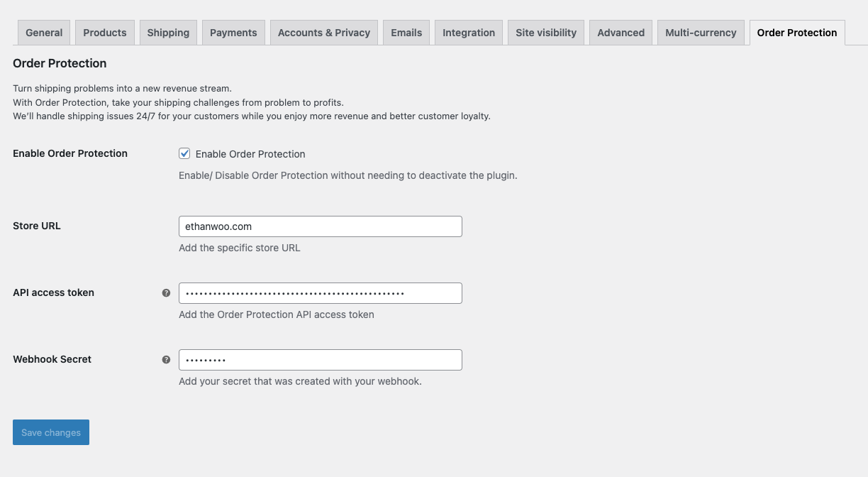This screenshot has width=868, height=477.
Task: Switch to the Integration tab
Action: (x=468, y=32)
